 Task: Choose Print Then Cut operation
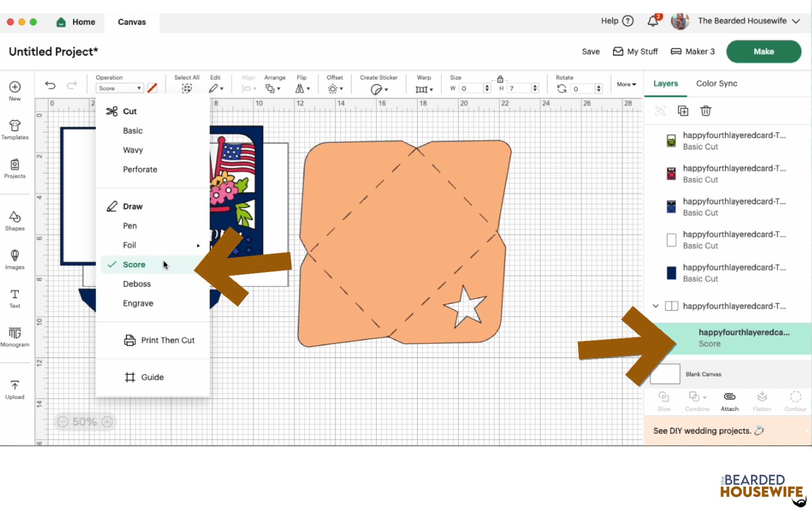click(x=159, y=340)
